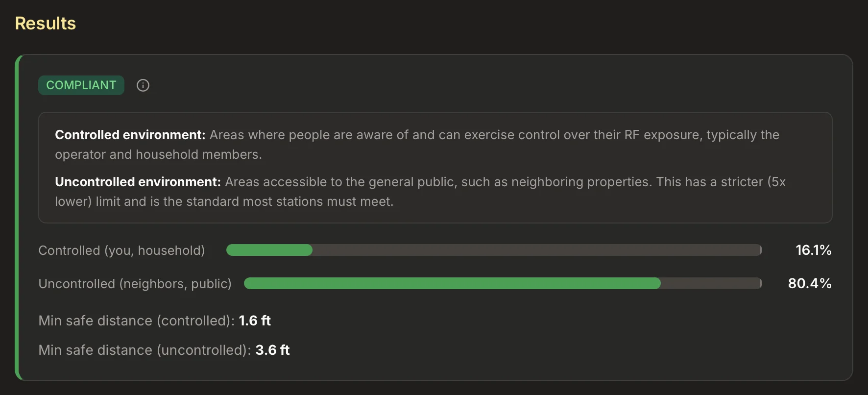Click the Uncontrolled (neighbors, public) label
868x395 pixels.
click(x=135, y=284)
